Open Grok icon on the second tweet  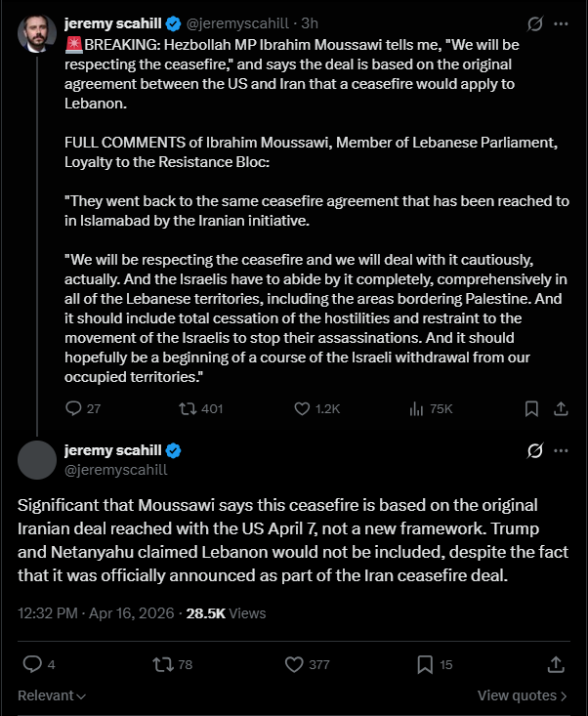(x=534, y=450)
